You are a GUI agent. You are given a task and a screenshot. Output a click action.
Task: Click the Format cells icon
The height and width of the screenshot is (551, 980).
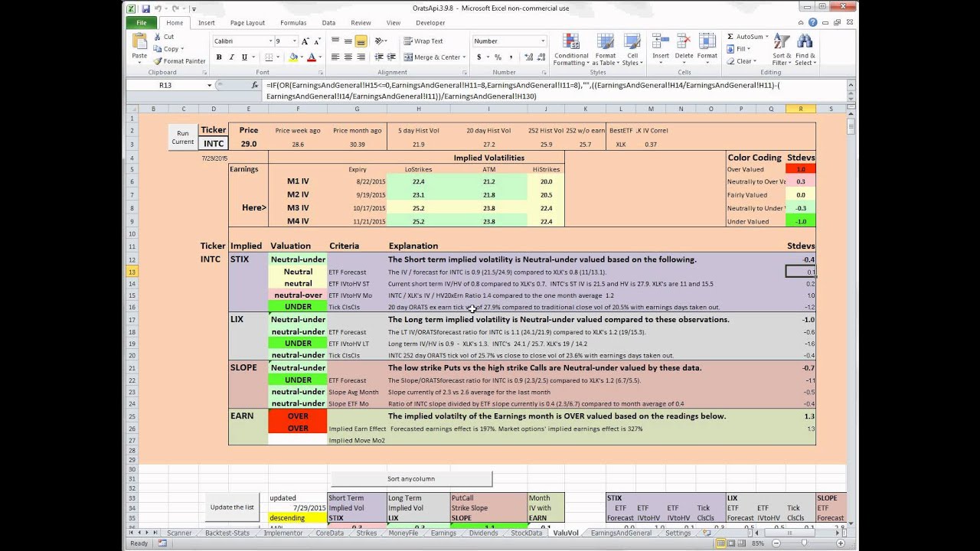click(707, 42)
